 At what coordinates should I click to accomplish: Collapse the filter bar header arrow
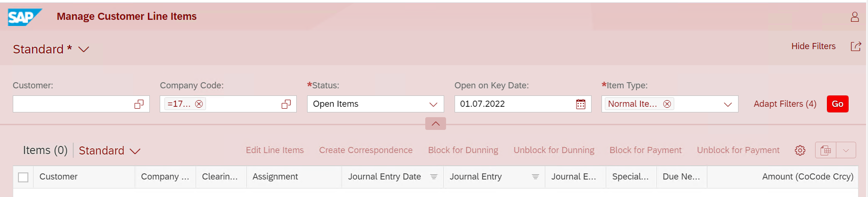point(436,123)
